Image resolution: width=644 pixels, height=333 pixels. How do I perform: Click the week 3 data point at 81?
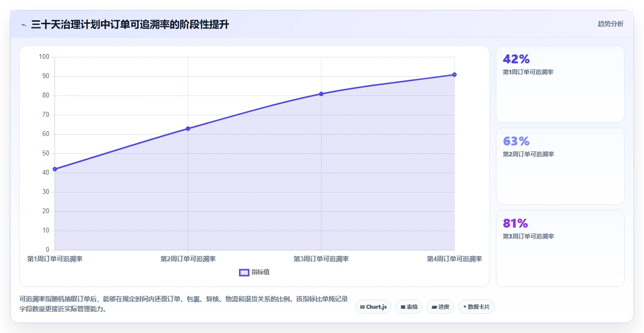321,94
